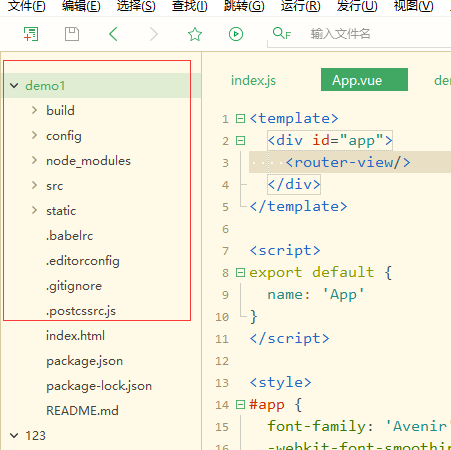Open the .editorconfig file

pyautogui.click(x=83, y=261)
